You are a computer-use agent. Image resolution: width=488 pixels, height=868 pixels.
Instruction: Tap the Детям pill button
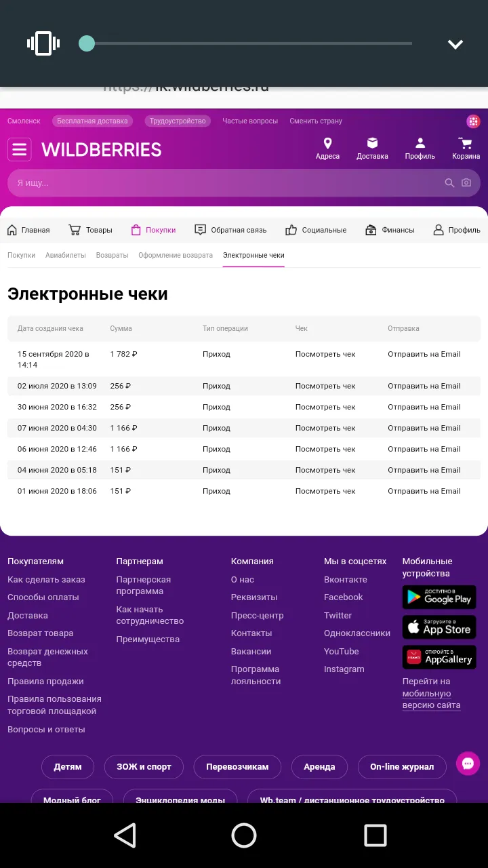[68, 767]
